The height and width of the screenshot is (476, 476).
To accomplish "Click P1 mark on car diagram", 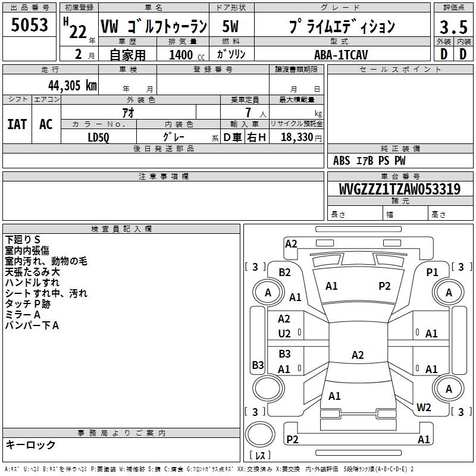I will click(x=433, y=273).
